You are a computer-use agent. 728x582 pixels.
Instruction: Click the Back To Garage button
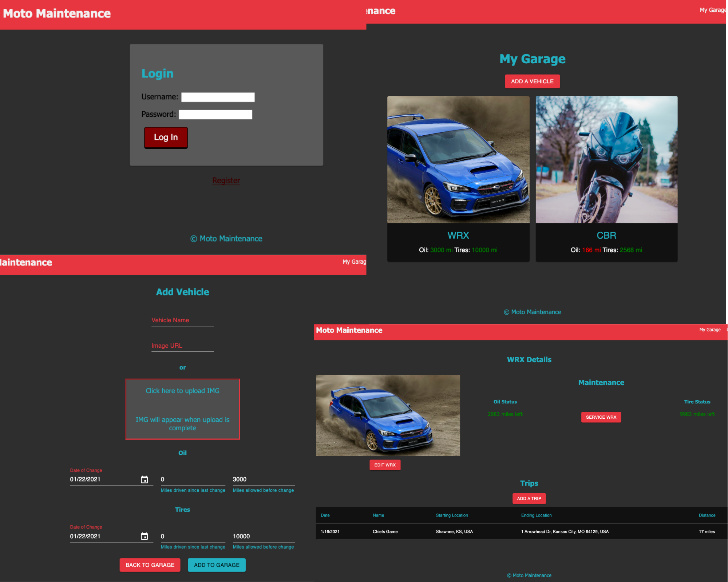150,565
